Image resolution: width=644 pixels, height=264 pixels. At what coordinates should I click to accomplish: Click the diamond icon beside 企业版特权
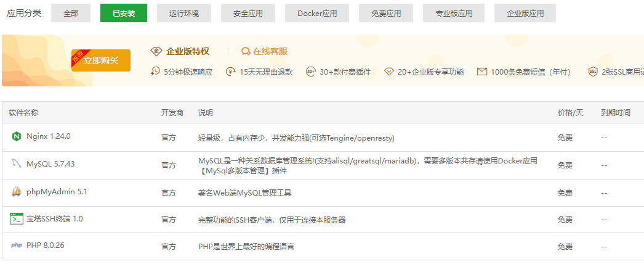point(156,51)
